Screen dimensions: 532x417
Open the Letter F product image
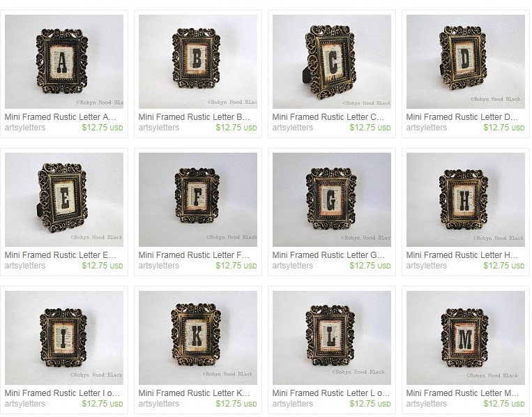click(198, 199)
